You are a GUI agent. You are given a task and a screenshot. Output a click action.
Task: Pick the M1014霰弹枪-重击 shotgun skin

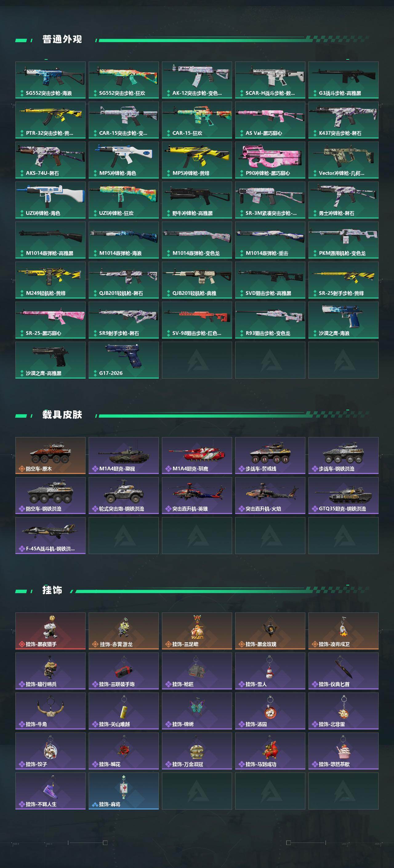270,240
